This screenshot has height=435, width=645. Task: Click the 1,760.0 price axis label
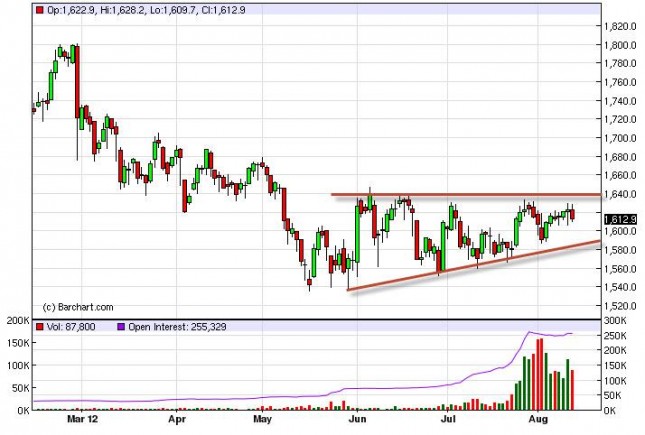620,82
